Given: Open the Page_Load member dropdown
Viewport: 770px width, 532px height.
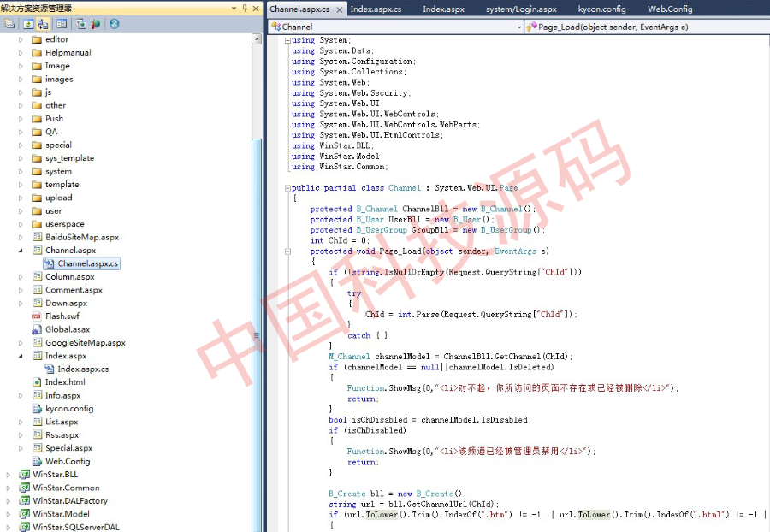Looking at the screenshot, I should (x=650, y=27).
